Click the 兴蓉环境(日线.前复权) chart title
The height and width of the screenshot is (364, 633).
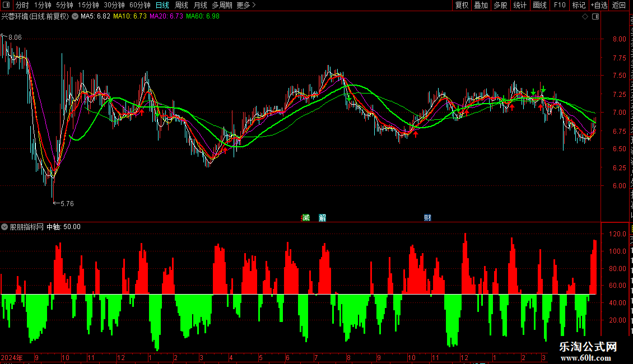click(x=35, y=16)
